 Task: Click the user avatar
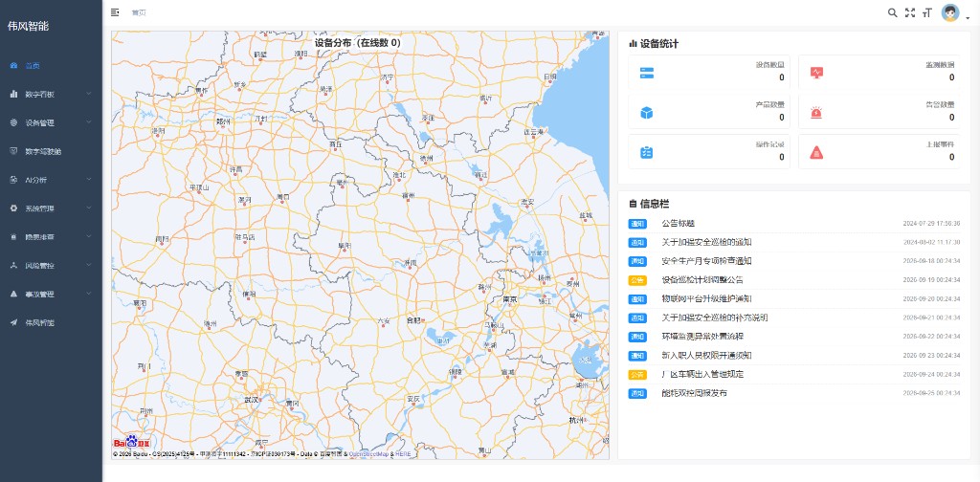pyautogui.click(x=950, y=12)
